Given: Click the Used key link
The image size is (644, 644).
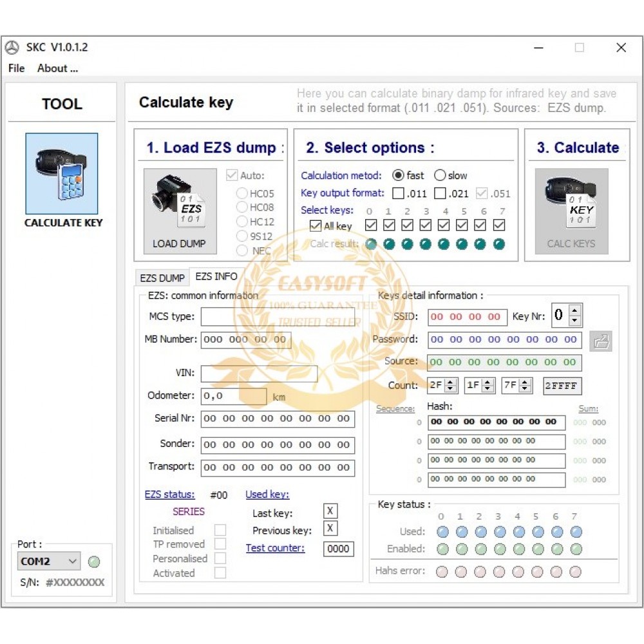Looking at the screenshot, I should (x=267, y=495).
